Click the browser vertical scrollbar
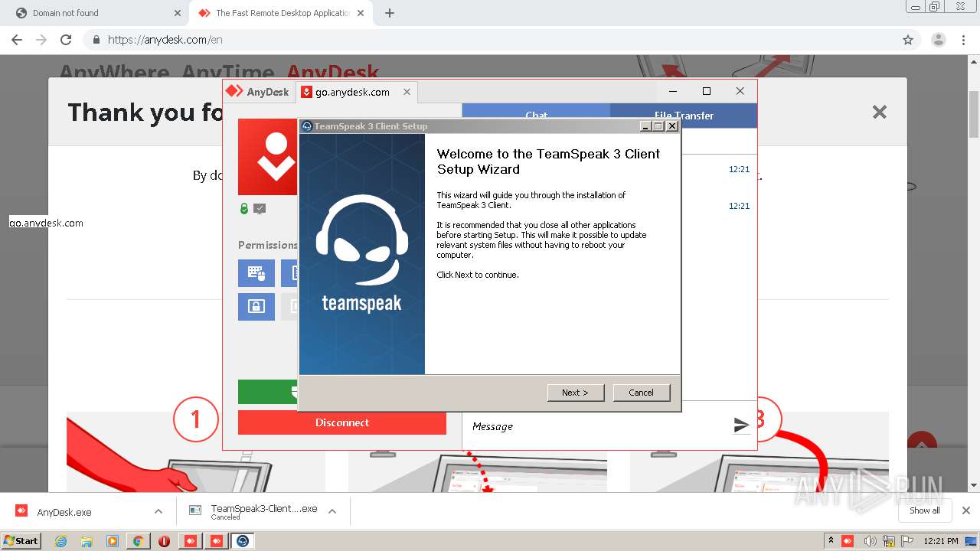Screen dimensions: 980x551 [x=974, y=115]
